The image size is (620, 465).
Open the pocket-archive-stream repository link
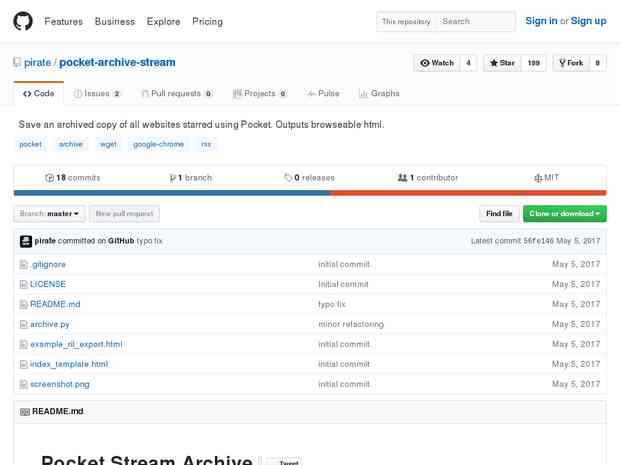[117, 62]
